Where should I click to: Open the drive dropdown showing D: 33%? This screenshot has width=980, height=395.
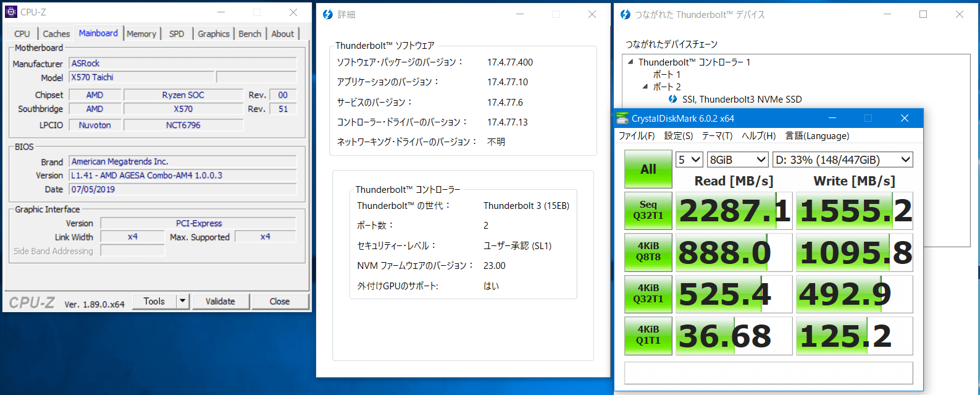click(x=843, y=159)
